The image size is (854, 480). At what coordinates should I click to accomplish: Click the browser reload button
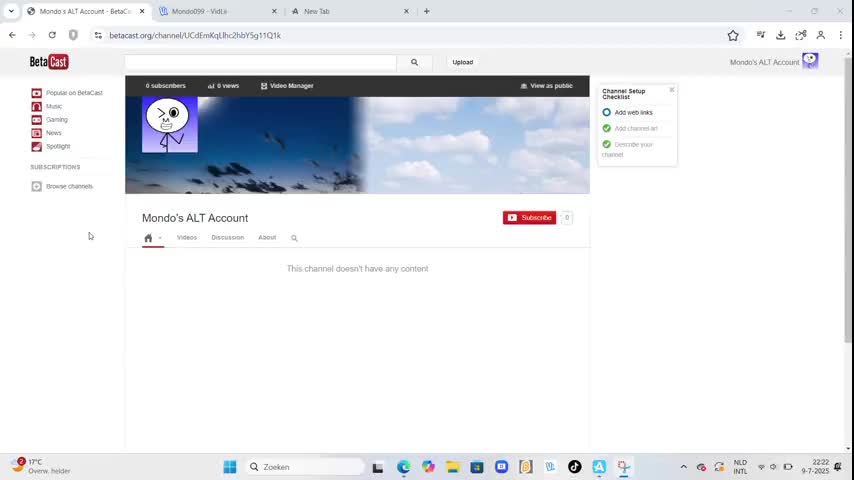[x=52, y=35]
